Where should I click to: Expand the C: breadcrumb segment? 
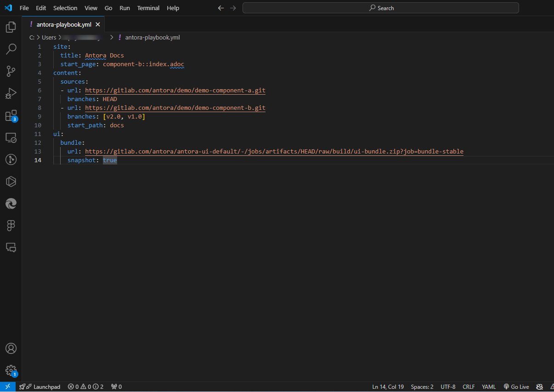click(x=32, y=38)
